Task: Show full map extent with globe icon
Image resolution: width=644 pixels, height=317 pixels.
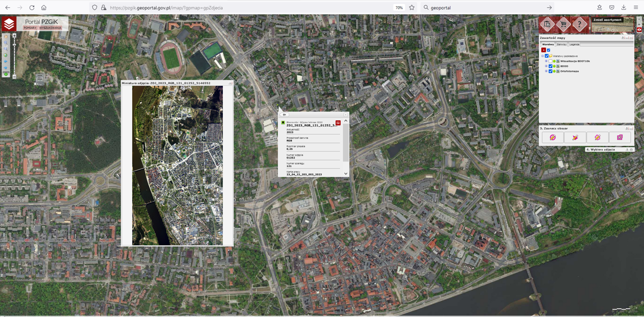Action: pyautogui.click(x=6, y=55)
